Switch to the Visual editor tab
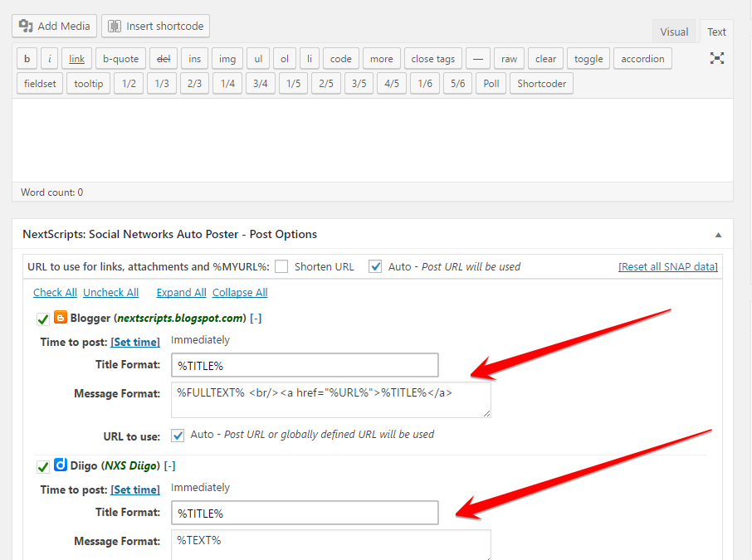This screenshot has width=752, height=560. tap(674, 32)
